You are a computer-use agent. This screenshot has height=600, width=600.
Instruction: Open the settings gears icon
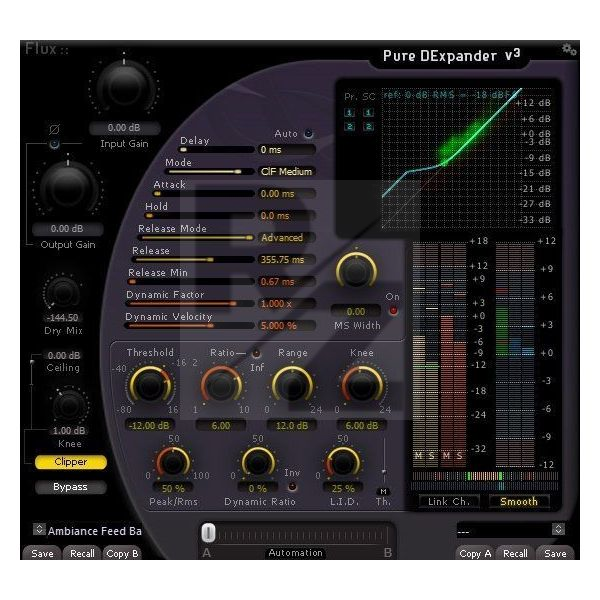(x=569, y=49)
